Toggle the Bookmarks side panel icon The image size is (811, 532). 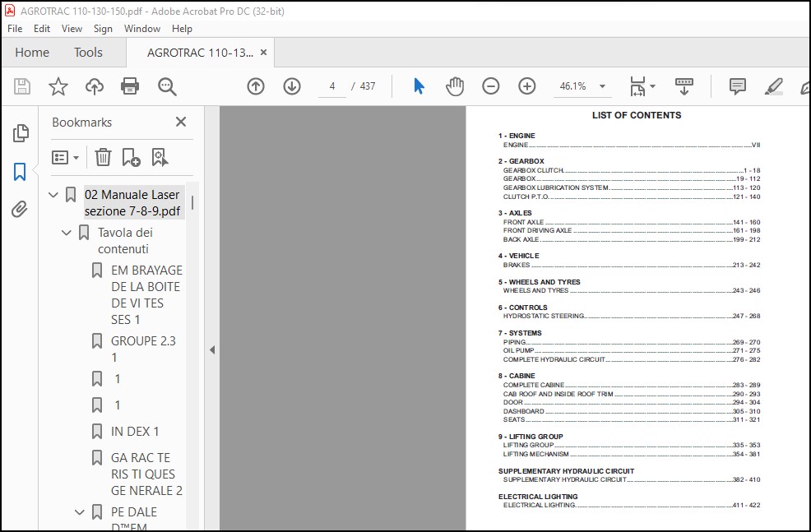(x=20, y=172)
